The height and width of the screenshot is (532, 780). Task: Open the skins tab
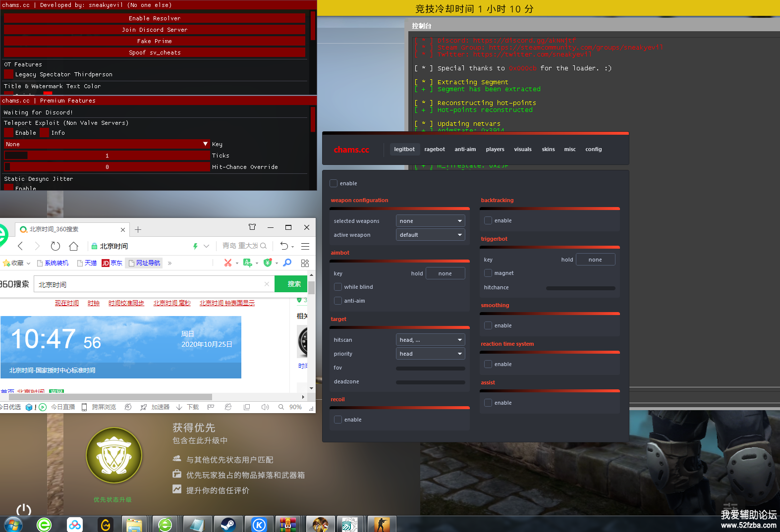point(548,150)
